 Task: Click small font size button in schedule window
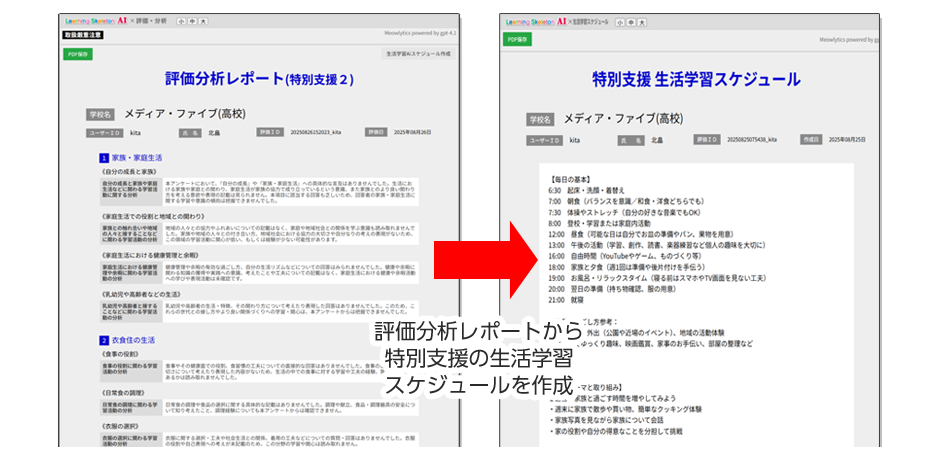620,20
